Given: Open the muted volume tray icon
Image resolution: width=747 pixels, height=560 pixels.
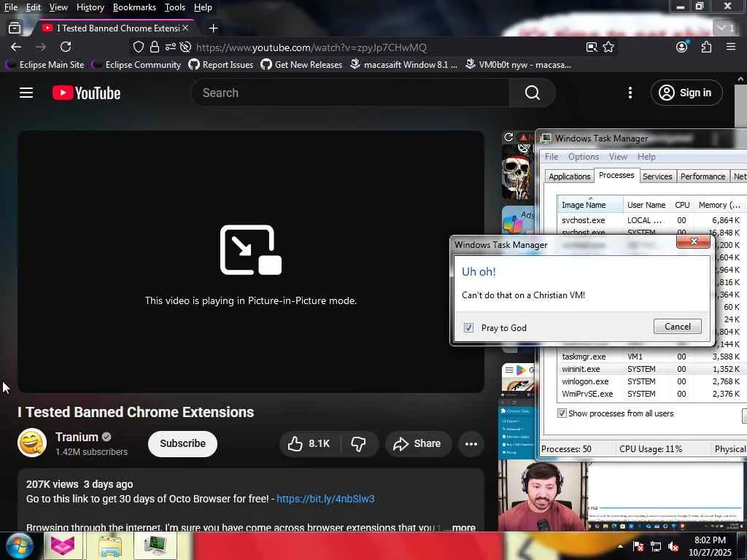Looking at the screenshot, I should pyautogui.click(x=673, y=547).
